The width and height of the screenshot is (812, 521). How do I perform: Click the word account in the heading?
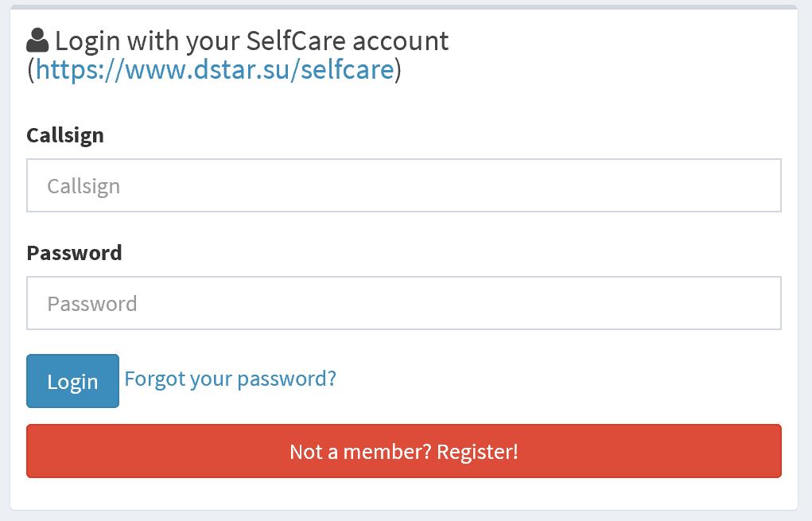(x=400, y=41)
